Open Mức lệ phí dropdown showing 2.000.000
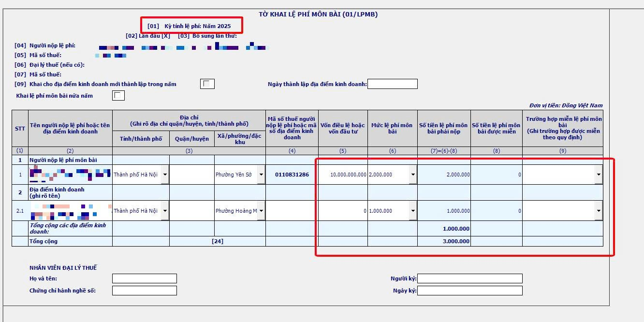644x322 pixels. (x=412, y=175)
